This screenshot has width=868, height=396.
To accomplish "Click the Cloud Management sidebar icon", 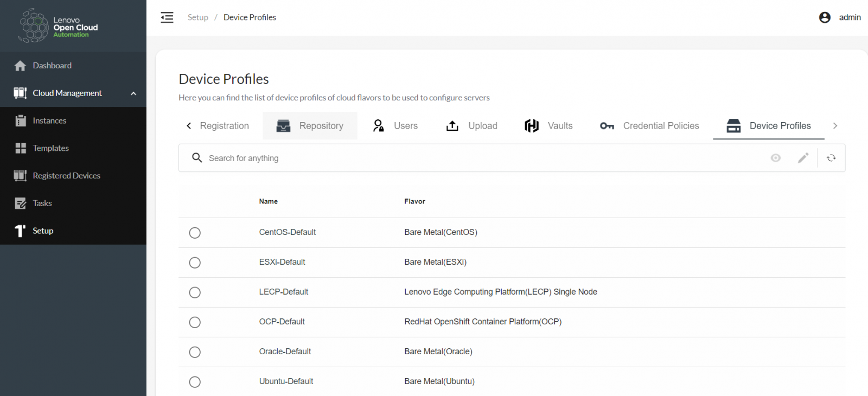I will 21,93.
